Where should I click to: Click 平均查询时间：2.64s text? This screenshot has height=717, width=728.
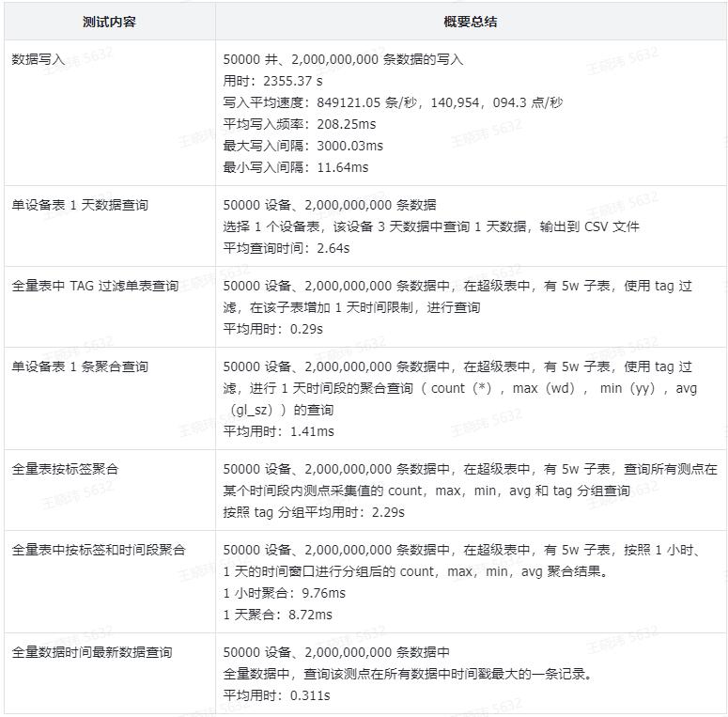(287, 248)
